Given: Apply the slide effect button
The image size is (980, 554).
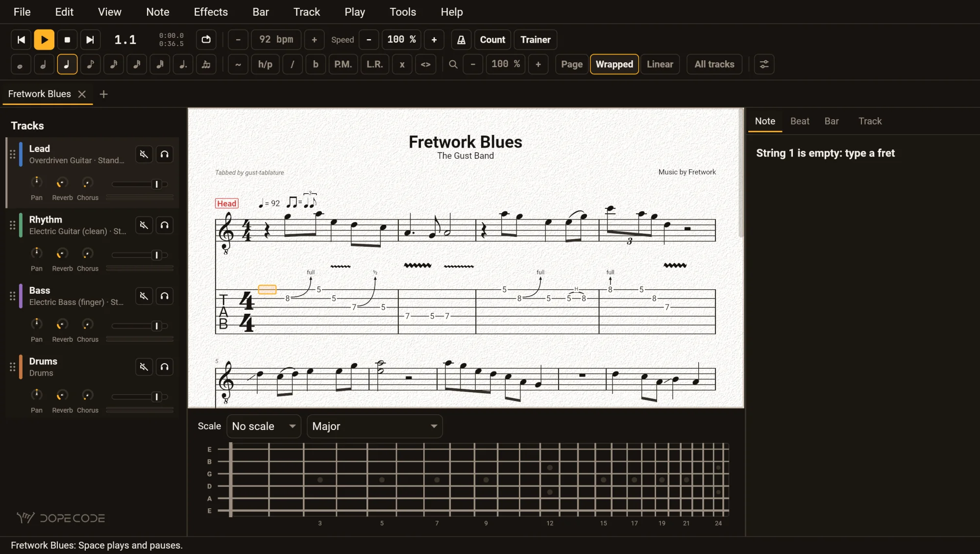Looking at the screenshot, I should [293, 64].
